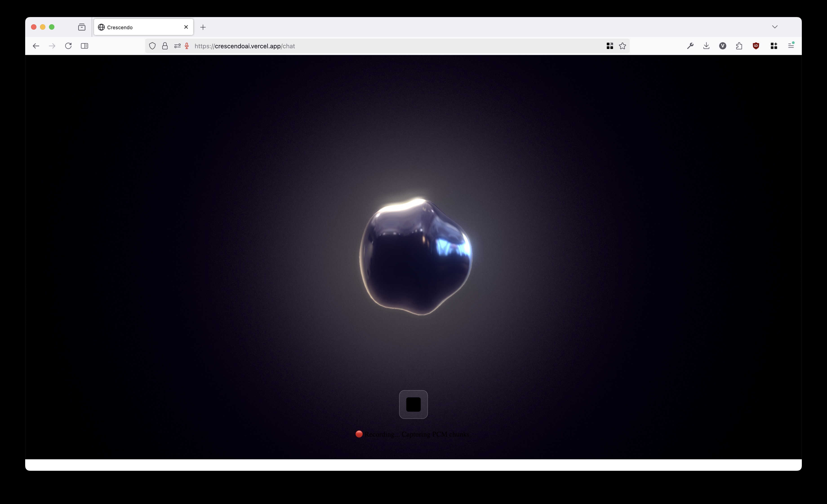Bookmark this page with the star
The height and width of the screenshot is (504, 827).
622,46
